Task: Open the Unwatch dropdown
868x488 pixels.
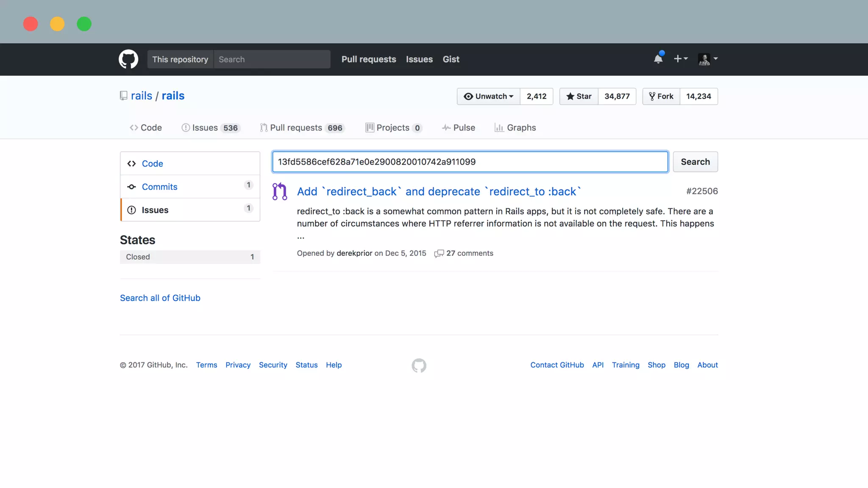Action: point(488,96)
